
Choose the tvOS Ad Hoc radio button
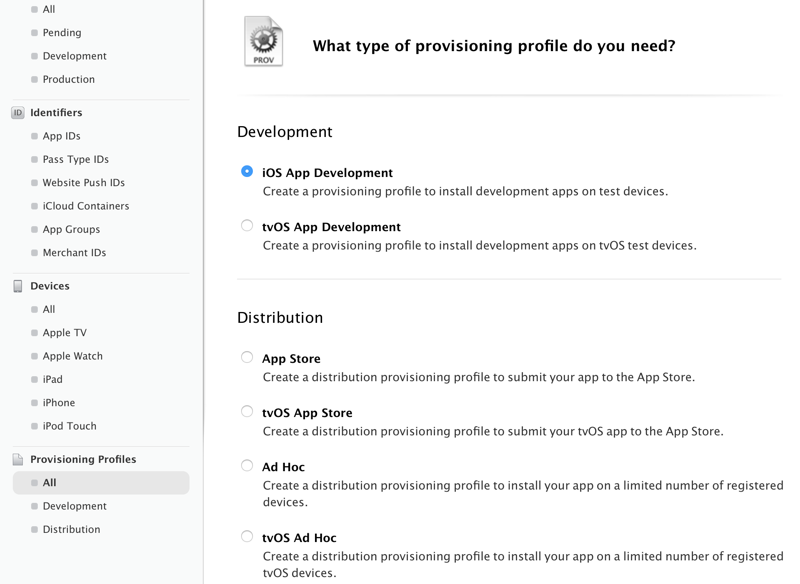pos(247,537)
